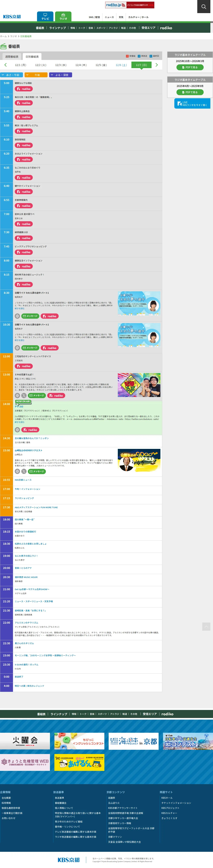Image resolution: width=213 pixels, height=868 pixels.
Task: View PDF for 2025年4月～2025年9月 timetable
Action: tap(190, 92)
